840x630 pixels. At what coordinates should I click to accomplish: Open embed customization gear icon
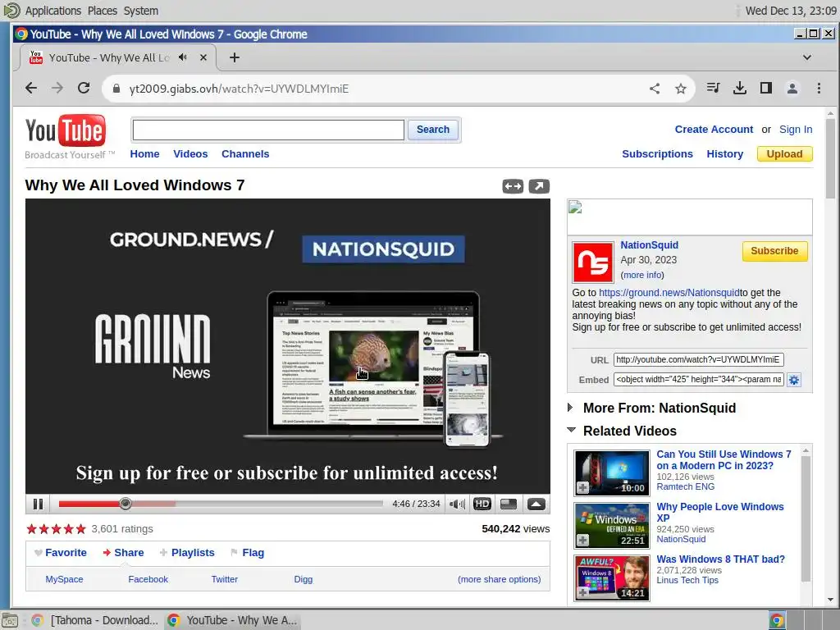click(794, 380)
